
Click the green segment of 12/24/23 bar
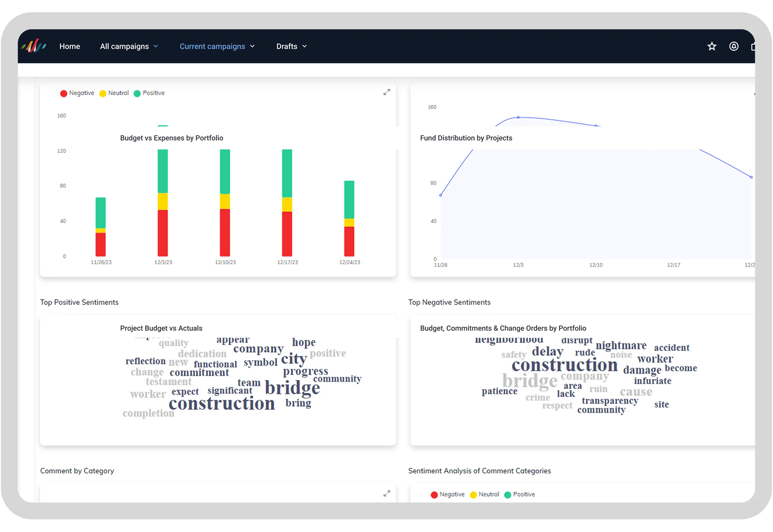[349, 199]
